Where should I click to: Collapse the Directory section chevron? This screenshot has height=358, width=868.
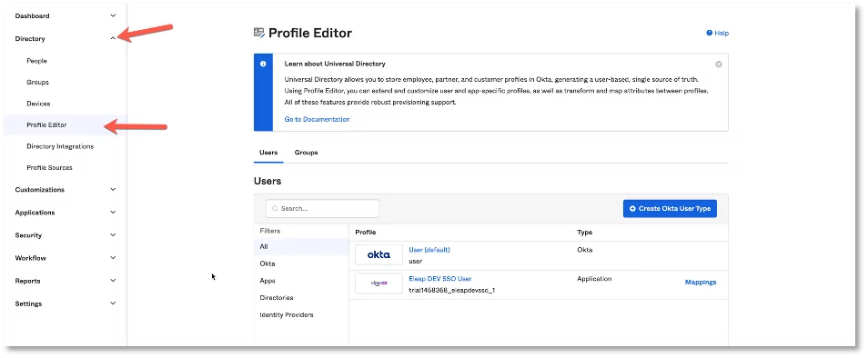point(113,39)
